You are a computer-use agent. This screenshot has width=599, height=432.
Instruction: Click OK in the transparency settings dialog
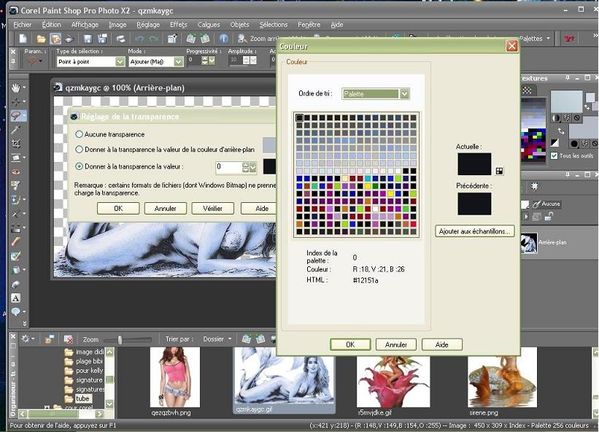coord(118,208)
